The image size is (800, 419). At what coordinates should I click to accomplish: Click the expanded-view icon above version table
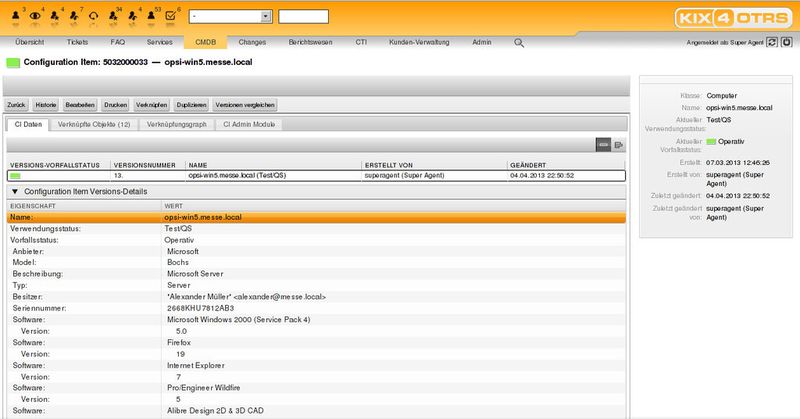[618, 145]
